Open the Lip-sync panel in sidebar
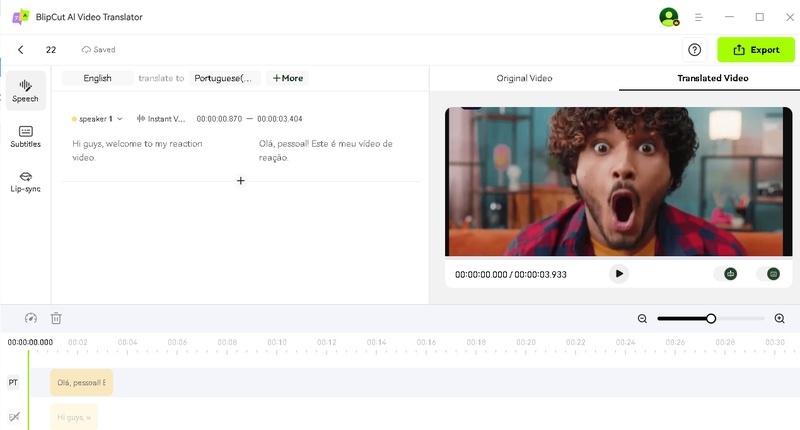 [25, 181]
